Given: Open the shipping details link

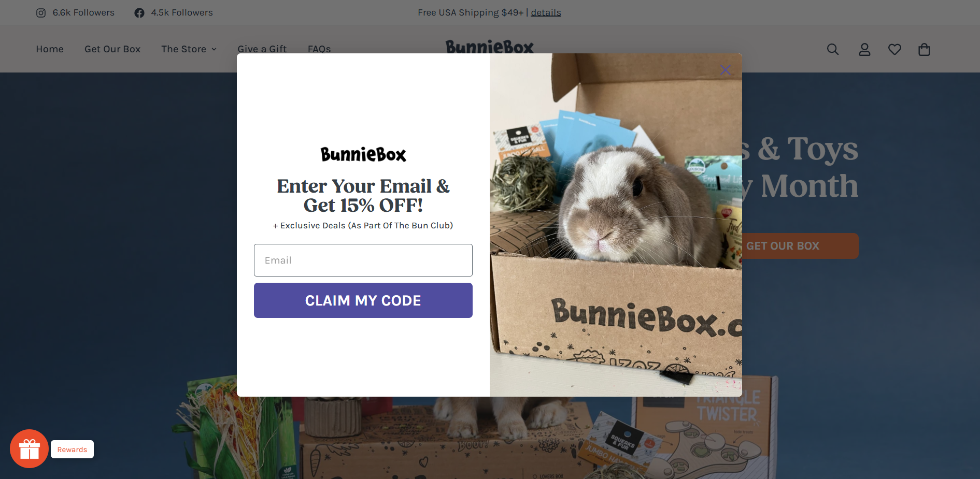Looking at the screenshot, I should point(546,12).
